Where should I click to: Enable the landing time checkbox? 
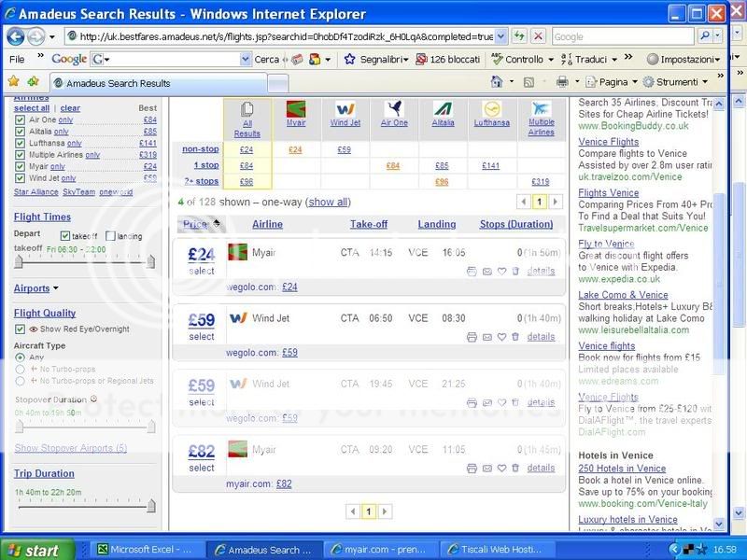111,236
